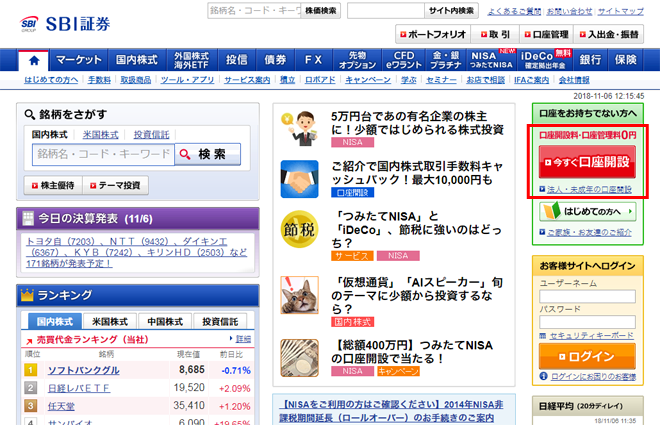Open the 投信 menu
Screen dimensions: 660x425
tap(237, 60)
